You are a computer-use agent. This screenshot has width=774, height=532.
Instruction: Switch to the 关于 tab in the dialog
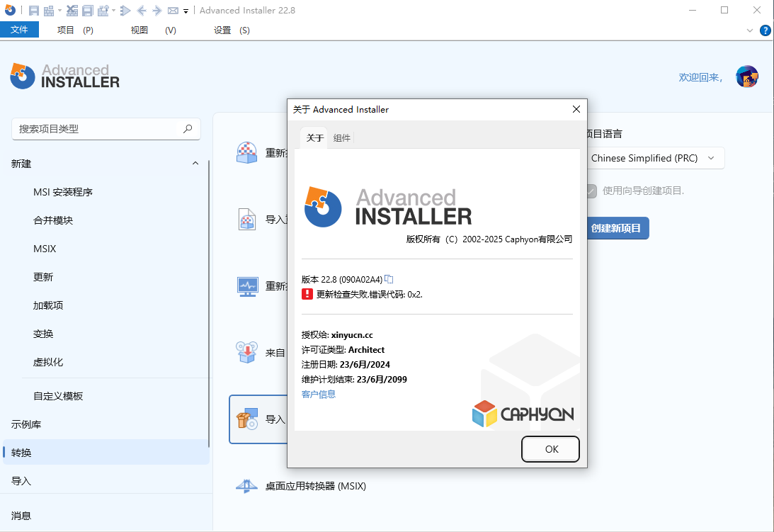coord(314,138)
